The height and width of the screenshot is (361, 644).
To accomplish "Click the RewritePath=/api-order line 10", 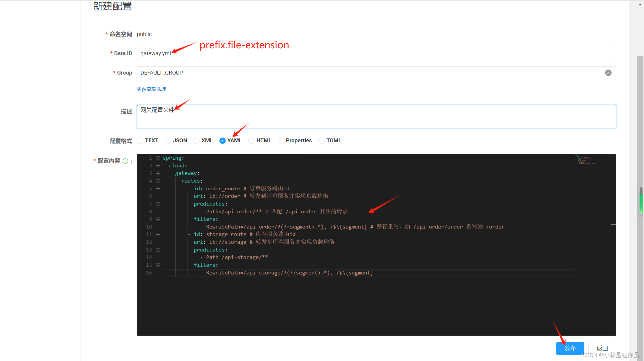I will tap(352, 227).
